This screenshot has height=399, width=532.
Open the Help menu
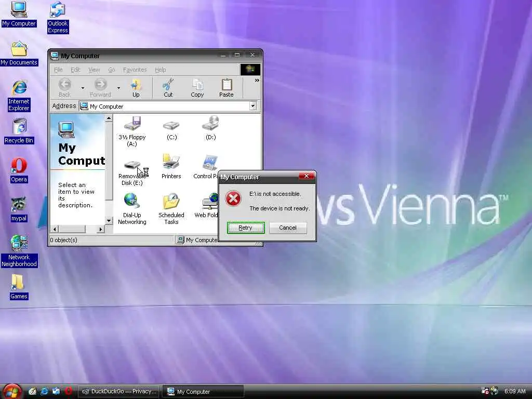(x=160, y=70)
